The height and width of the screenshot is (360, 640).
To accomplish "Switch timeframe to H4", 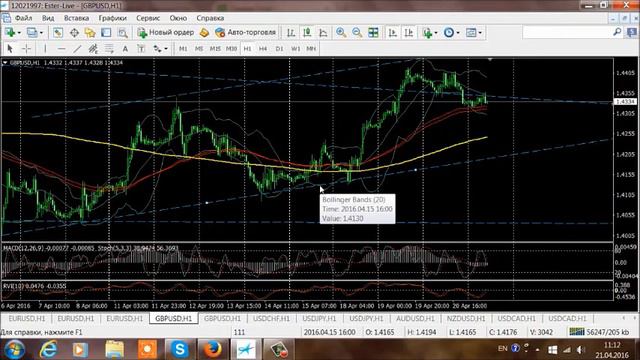I will coord(263,49).
